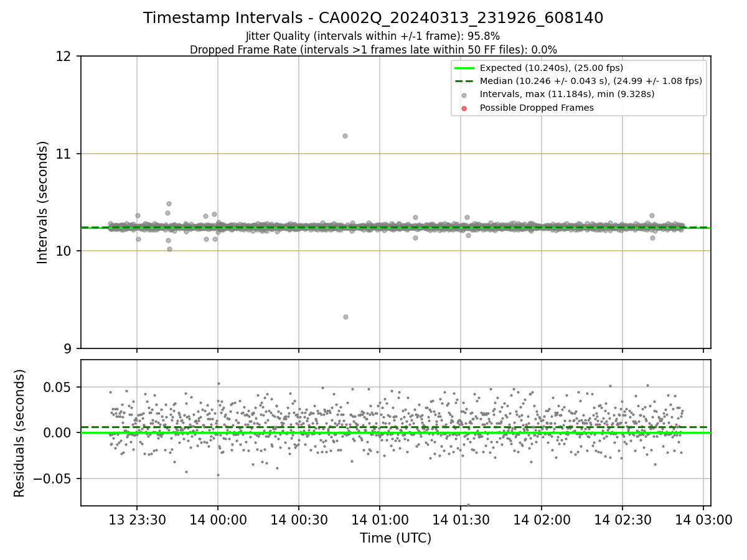This screenshot has height=560, width=747.
Task: Click the 14 03:00 time tick label
Action: [703, 520]
